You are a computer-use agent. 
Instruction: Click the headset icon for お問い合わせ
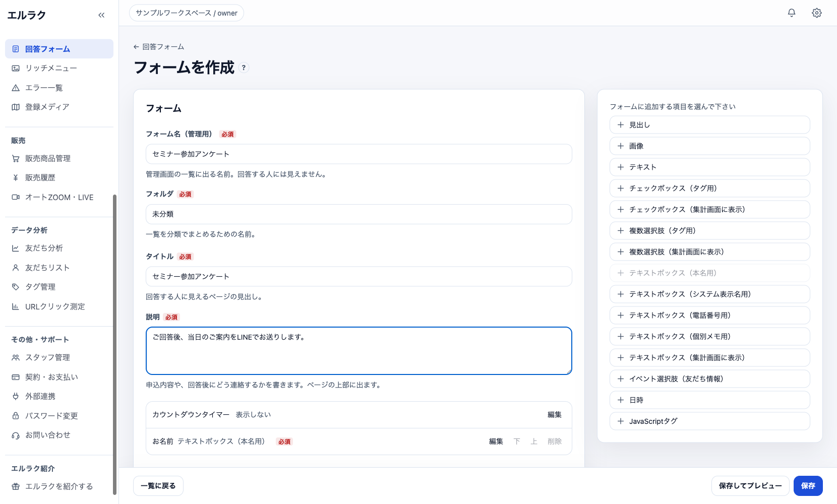point(16,435)
